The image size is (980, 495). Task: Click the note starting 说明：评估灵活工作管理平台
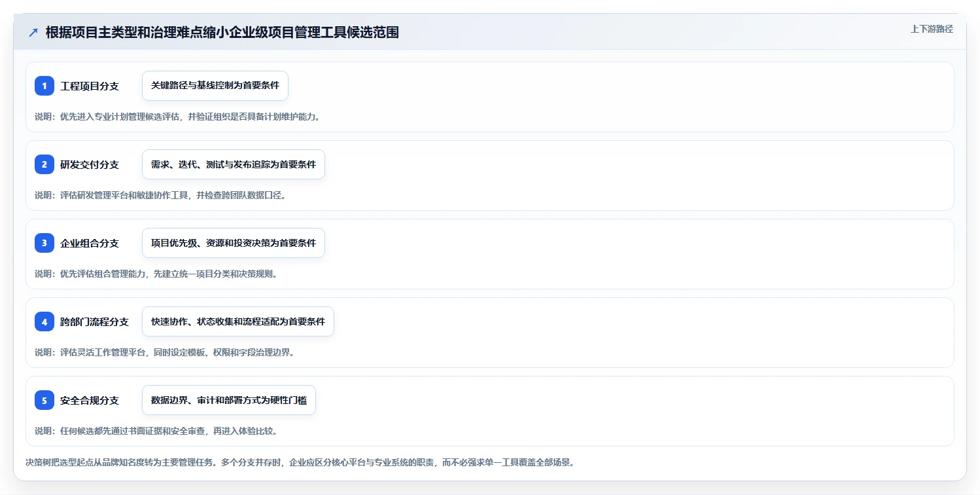[x=165, y=352]
